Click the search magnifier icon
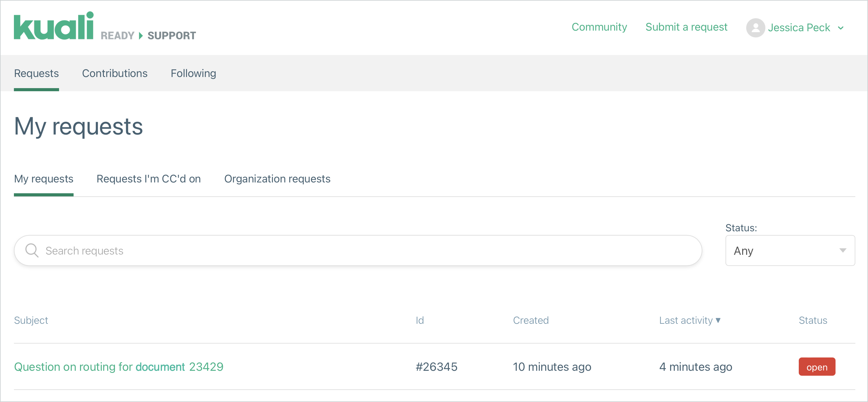 (32, 250)
